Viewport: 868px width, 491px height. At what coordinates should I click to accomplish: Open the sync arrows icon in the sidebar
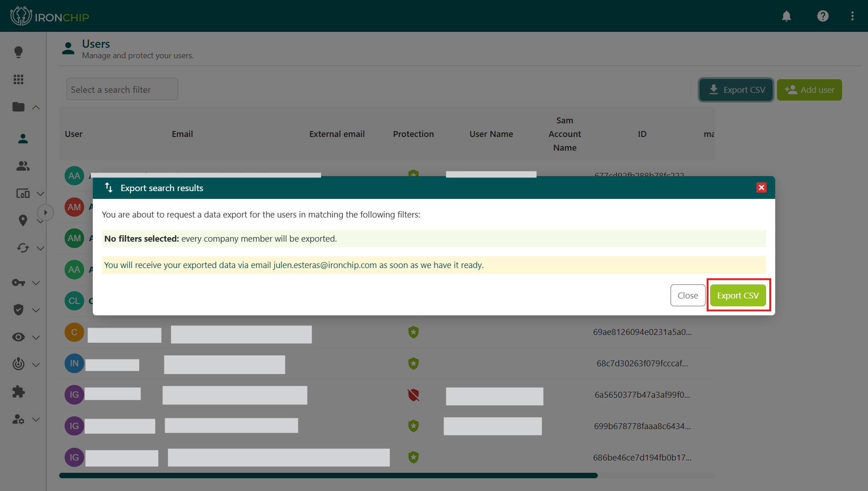[x=23, y=248]
